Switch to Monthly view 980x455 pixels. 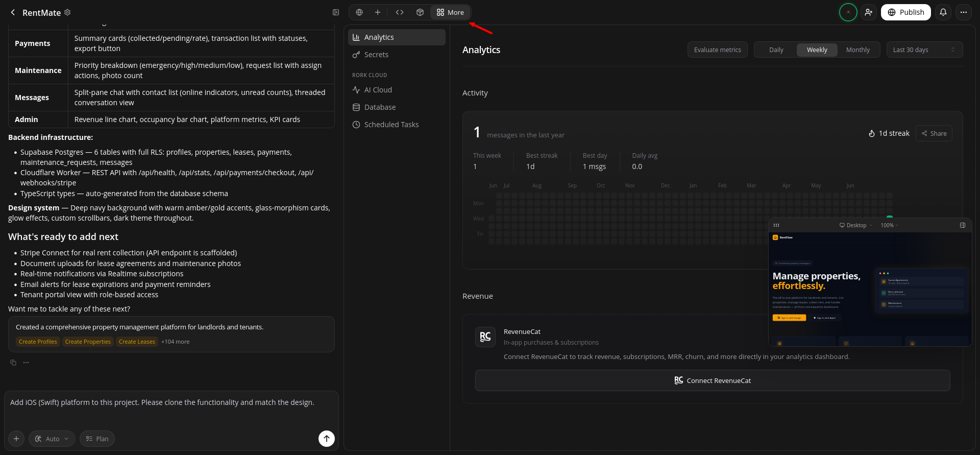857,50
